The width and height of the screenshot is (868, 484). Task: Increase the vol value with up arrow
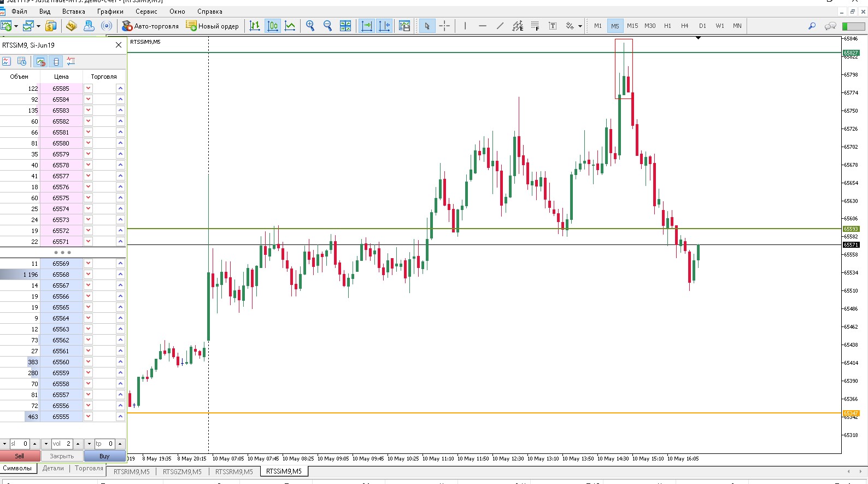click(x=78, y=444)
